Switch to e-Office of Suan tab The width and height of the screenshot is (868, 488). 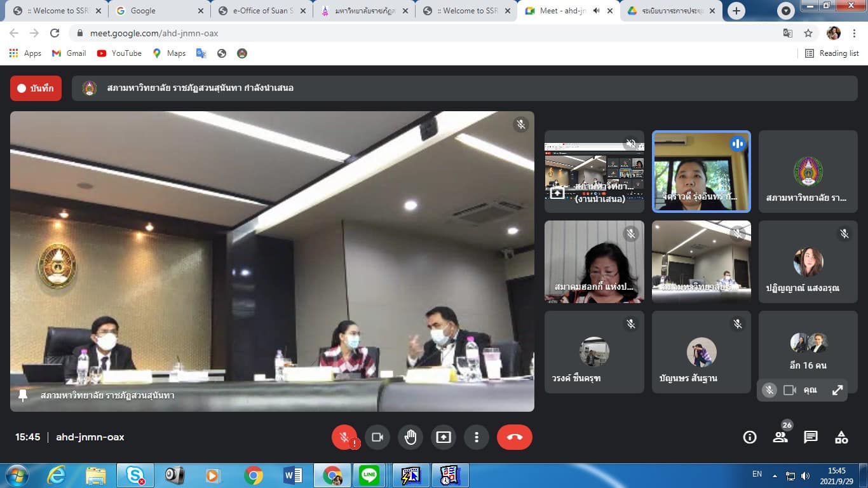click(x=261, y=11)
